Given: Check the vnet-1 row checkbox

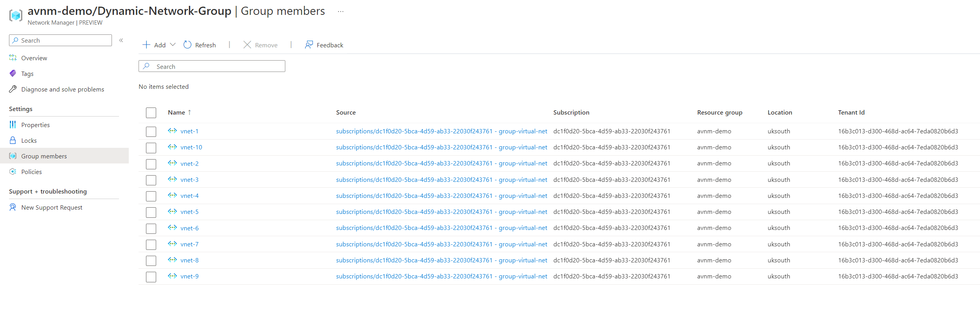Looking at the screenshot, I should pyautogui.click(x=151, y=131).
